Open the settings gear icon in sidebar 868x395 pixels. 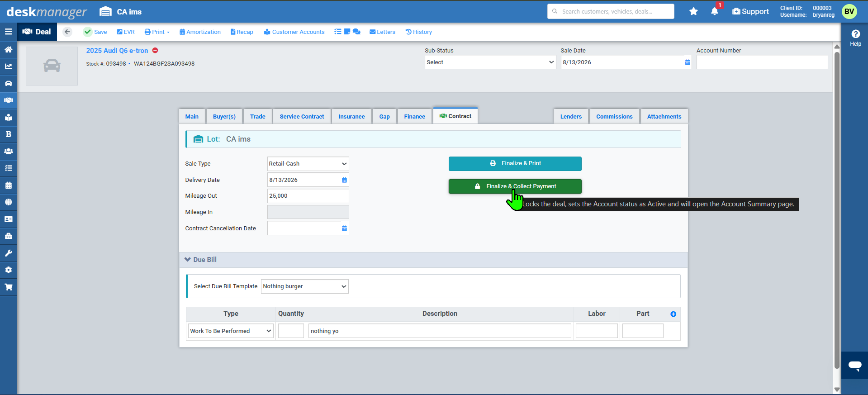tap(8, 270)
